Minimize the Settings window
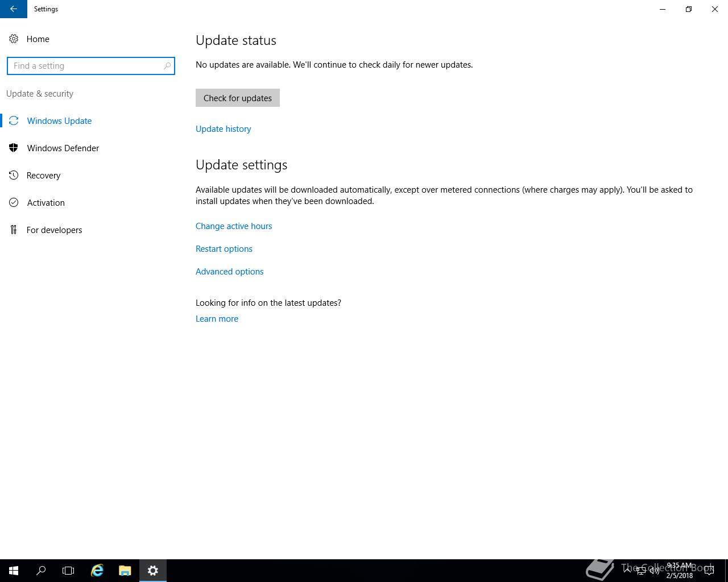Viewport: 728px width, 582px height. [663, 9]
